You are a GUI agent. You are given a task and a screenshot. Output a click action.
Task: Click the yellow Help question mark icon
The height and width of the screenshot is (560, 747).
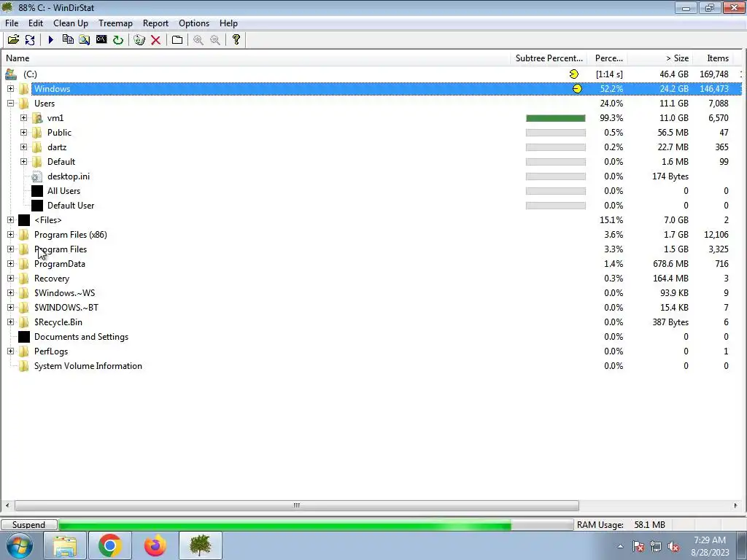[x=236, y=40]
